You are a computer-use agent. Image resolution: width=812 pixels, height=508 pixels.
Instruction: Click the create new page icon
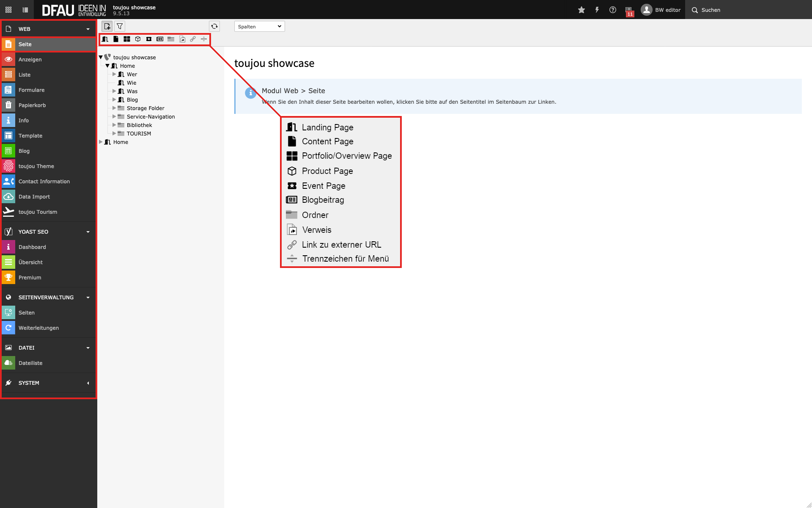point(107,26)
